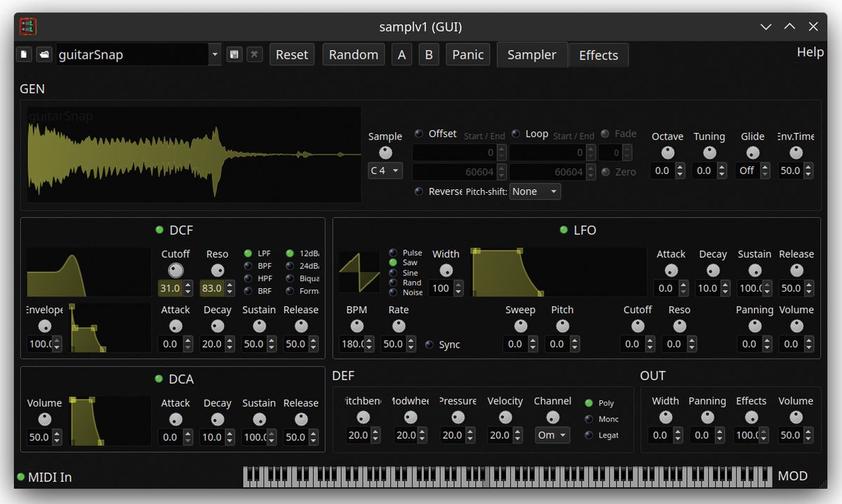Switch voice mode to Mono
This screenshot has height=504, width=842.
point(590,420)
